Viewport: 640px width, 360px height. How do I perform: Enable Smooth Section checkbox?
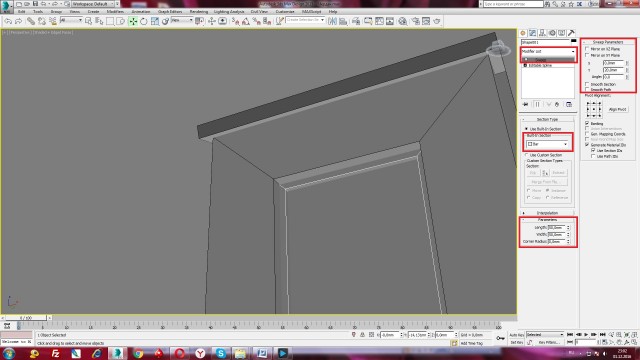(587, 84)
